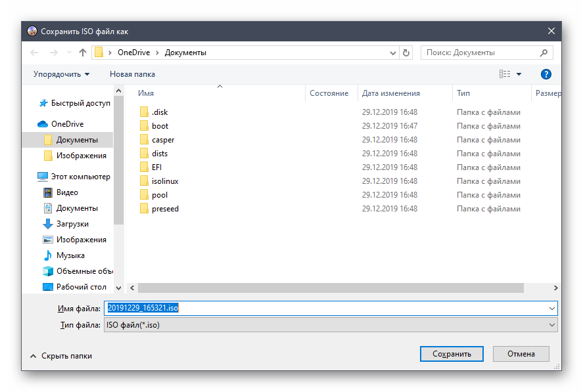Select Музыка in the sidebar
This screenshot has width=583, height=392.
70,255
